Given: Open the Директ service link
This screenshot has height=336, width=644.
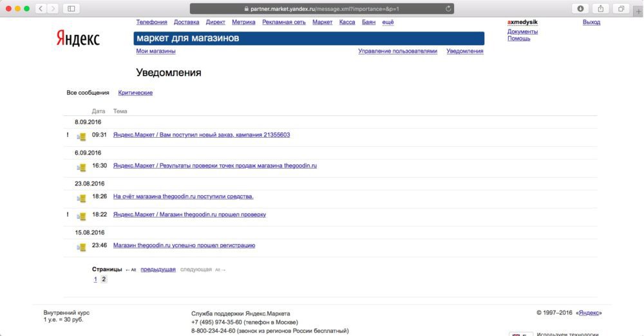Looking at the screenshot, I should click(215, 22).
